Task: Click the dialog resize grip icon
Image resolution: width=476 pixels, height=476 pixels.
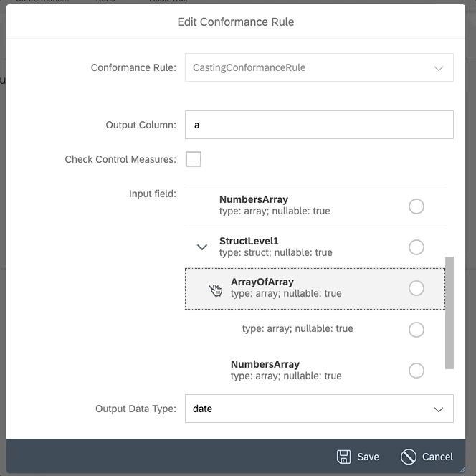Action: (462, 470)
